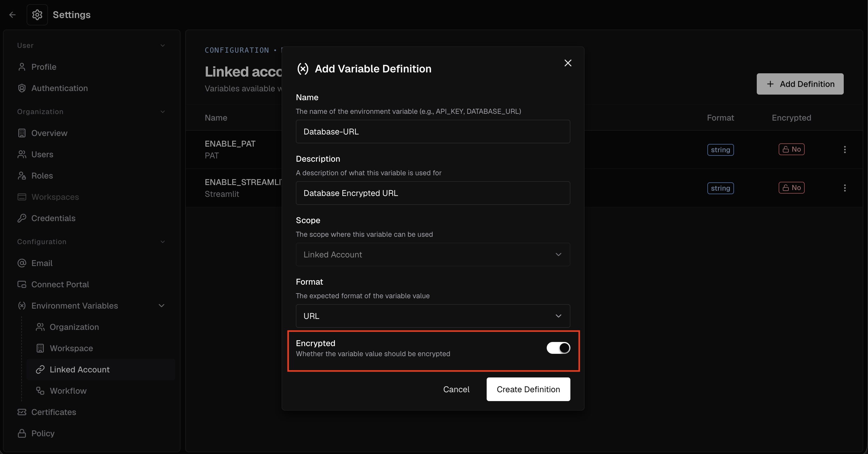
Task: Click the No encrypted badge in ENABLE_STREAMLIT row
Action: tap(791, 188)
